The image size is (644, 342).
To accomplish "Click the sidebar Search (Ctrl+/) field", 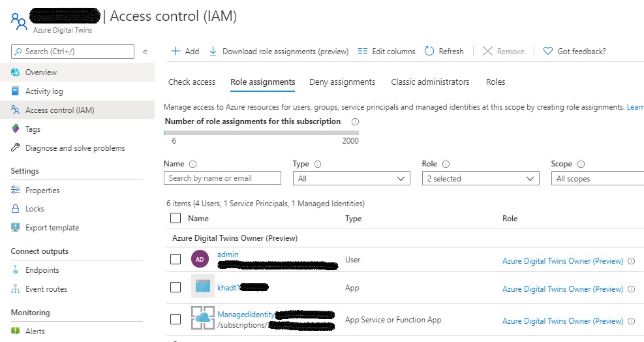I will (72, 52).
